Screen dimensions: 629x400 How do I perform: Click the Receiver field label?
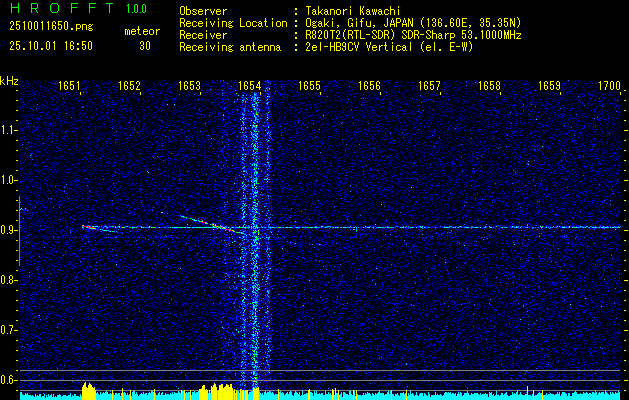[203, 35]
